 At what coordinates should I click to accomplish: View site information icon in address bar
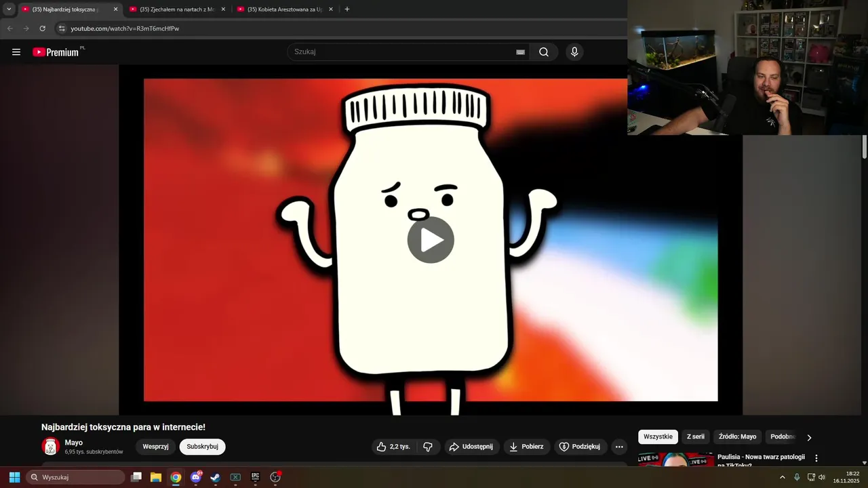62,28
